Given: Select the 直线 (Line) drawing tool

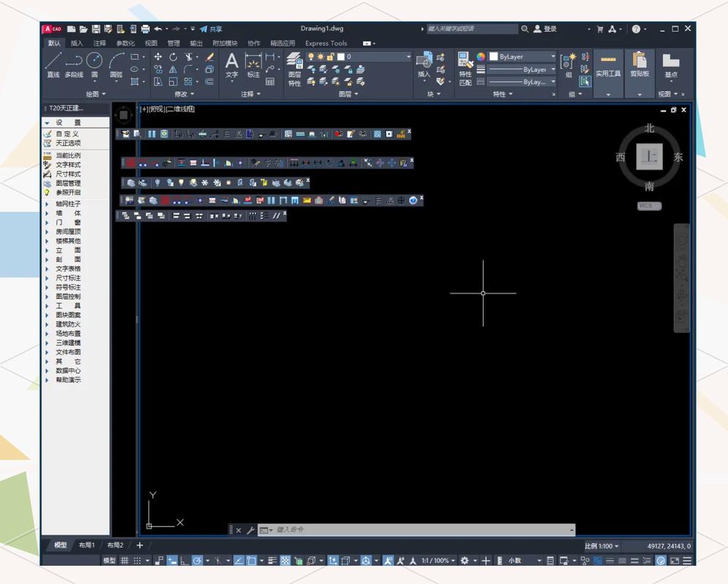Looking at the screenshot, I should click(x=53, y=64).
